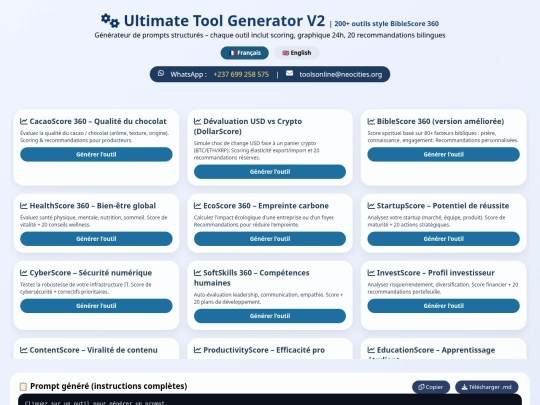Switch language to Français

[245, 53]
